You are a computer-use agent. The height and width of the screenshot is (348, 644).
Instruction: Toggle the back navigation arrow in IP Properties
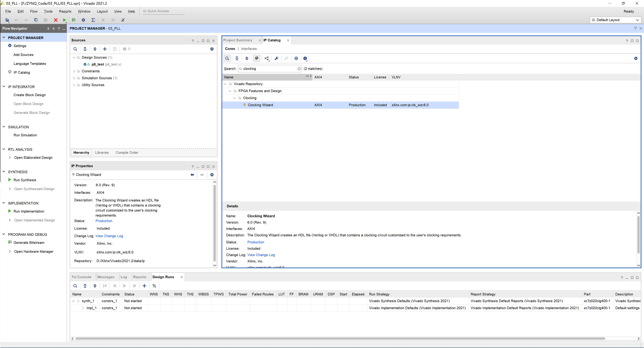[193, 175]
